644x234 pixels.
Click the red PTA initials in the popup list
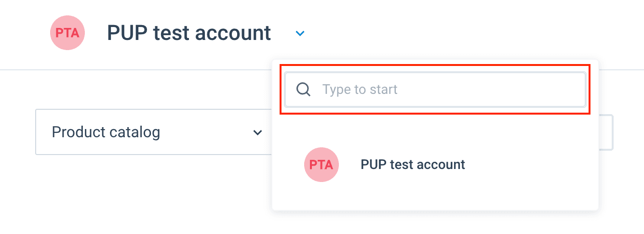point(321,165)
